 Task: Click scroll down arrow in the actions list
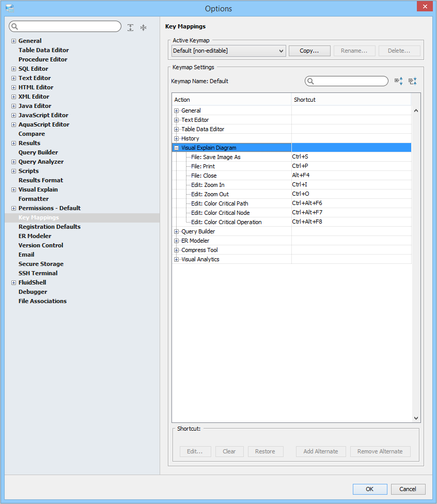pos(416,418)
